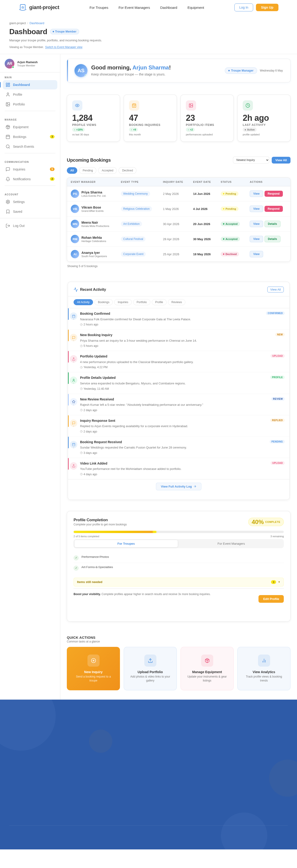Click the Event Date column header
The height and width of the screenshot is (868, 297).
(202, 182)
